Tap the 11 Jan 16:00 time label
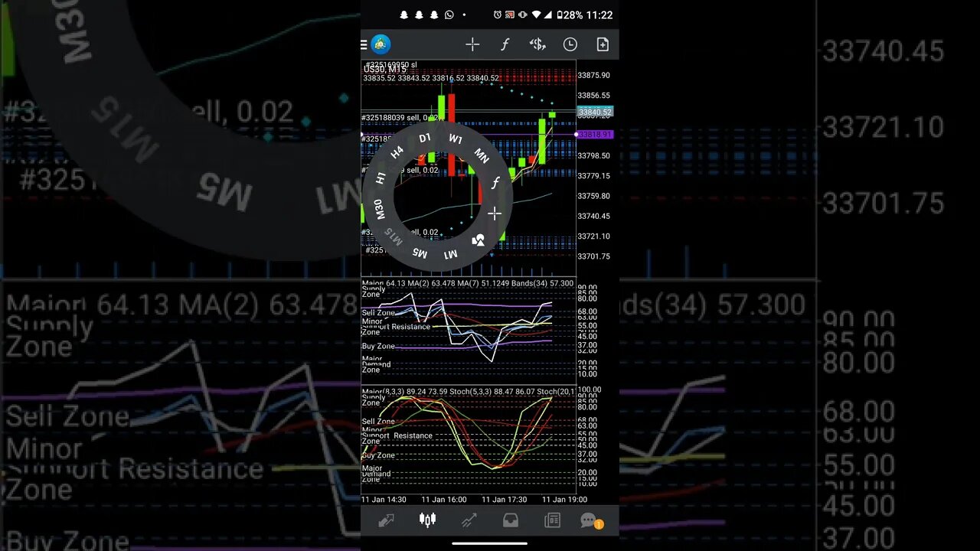The height and width of the screenshot is (551, 980). pyautogui.click(x=445, y=499)
